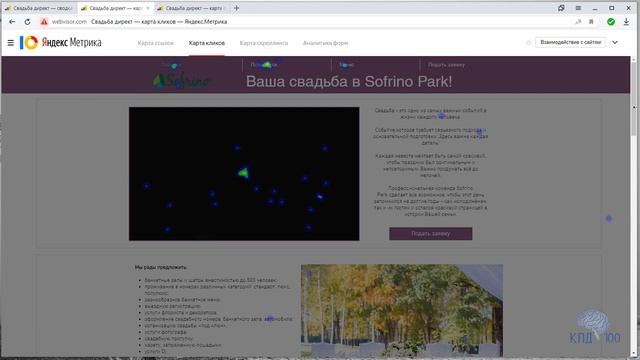Click small gray icon beside 'Взаимодействие с сайтом'

[529, 42]
